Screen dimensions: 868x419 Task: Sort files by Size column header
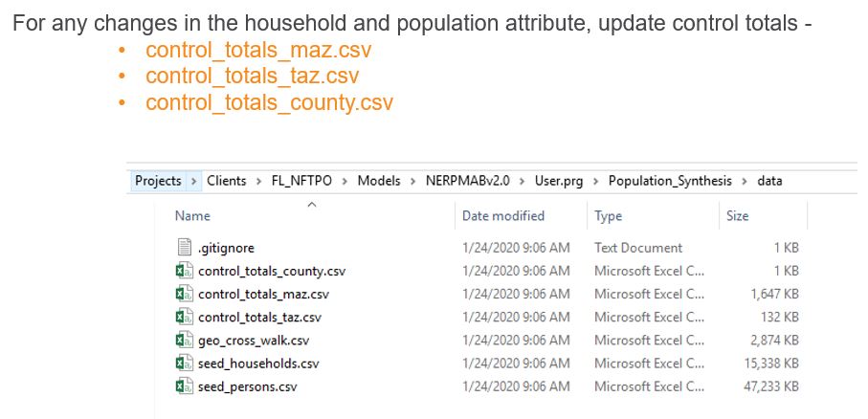coord(738,216)
